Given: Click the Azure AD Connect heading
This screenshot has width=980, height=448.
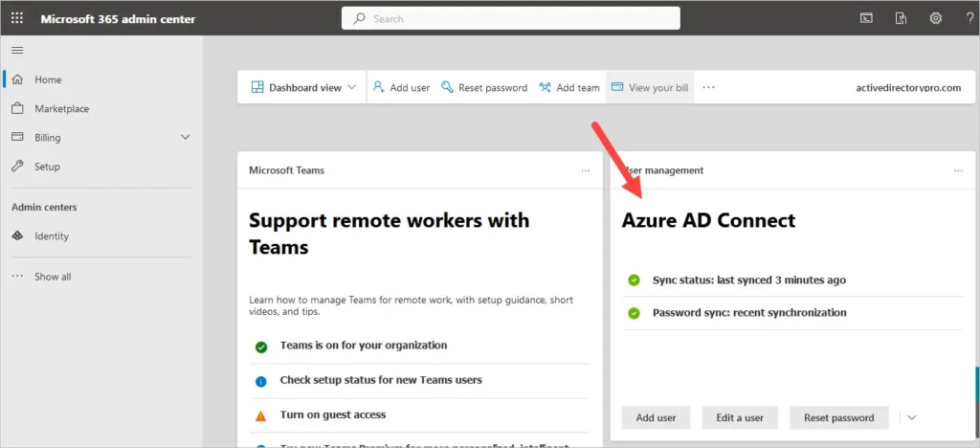Looking at the screenshot, I should pos(709,220).
